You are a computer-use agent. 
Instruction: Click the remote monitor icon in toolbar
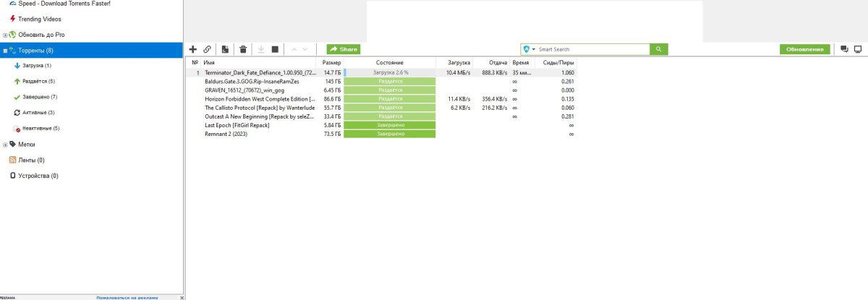[858, 49]
